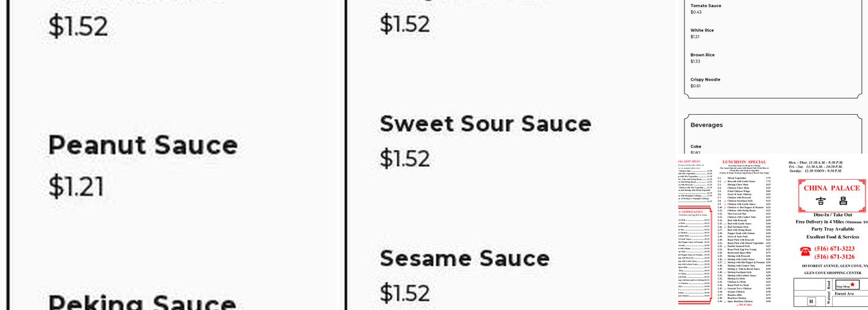The image size is (868, 310).
Task: Click the $1.21 price under Peanut Sauce
Action: point(77,186)
